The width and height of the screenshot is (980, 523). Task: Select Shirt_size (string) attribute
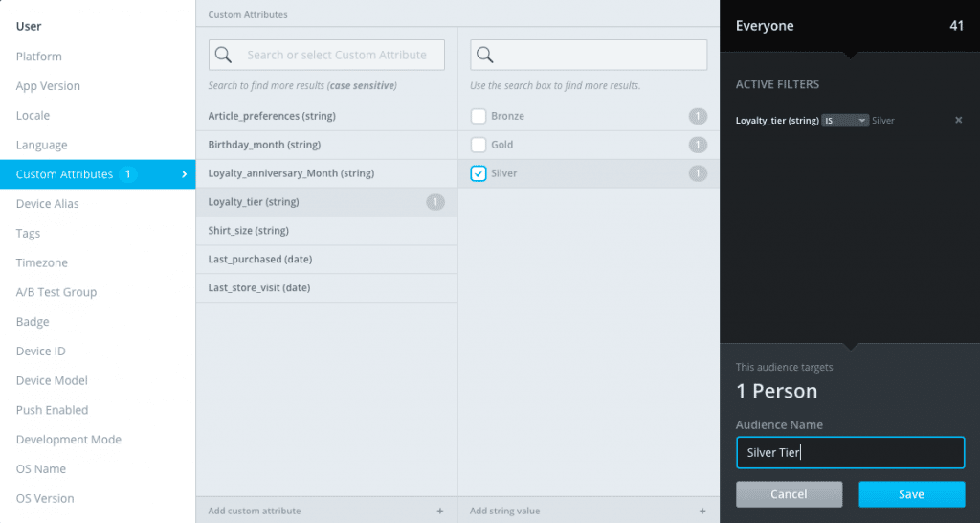249,231
